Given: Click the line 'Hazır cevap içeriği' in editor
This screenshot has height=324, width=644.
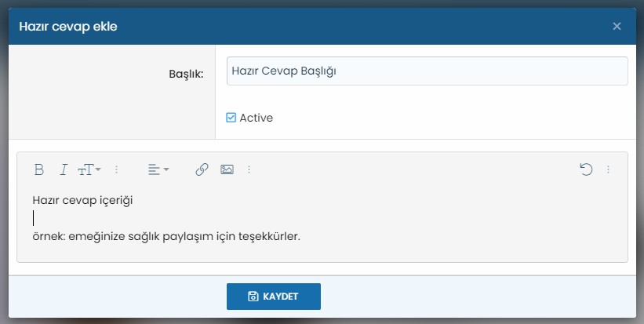Looking at the screenshot, I should (x=82, y=201).
